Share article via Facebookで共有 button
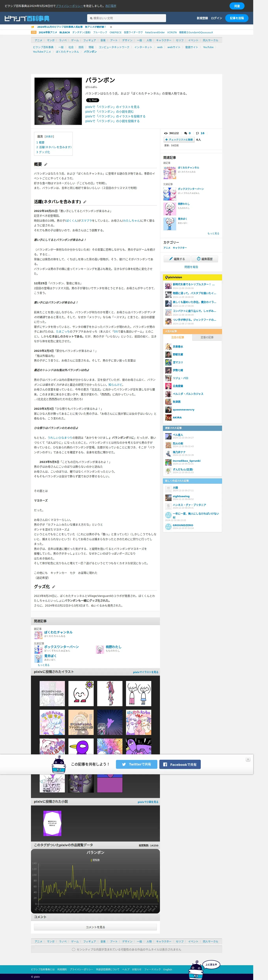 pyautogui.click(x=180, y=764)
